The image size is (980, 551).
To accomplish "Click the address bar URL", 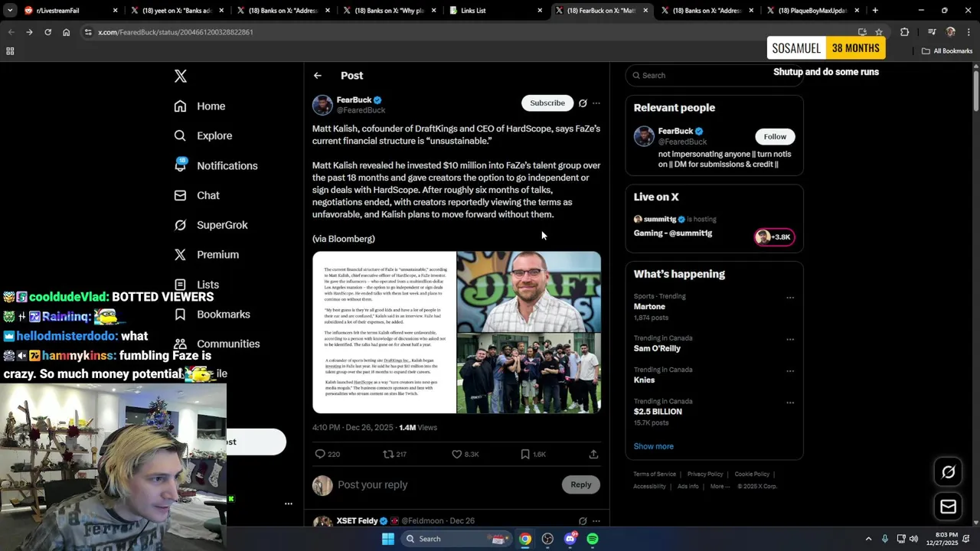I will click(x=175, y=32).
